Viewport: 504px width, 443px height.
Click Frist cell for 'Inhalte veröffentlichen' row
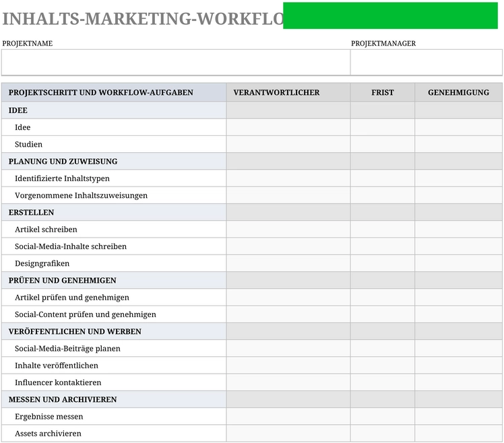click(x=383, y=366)
